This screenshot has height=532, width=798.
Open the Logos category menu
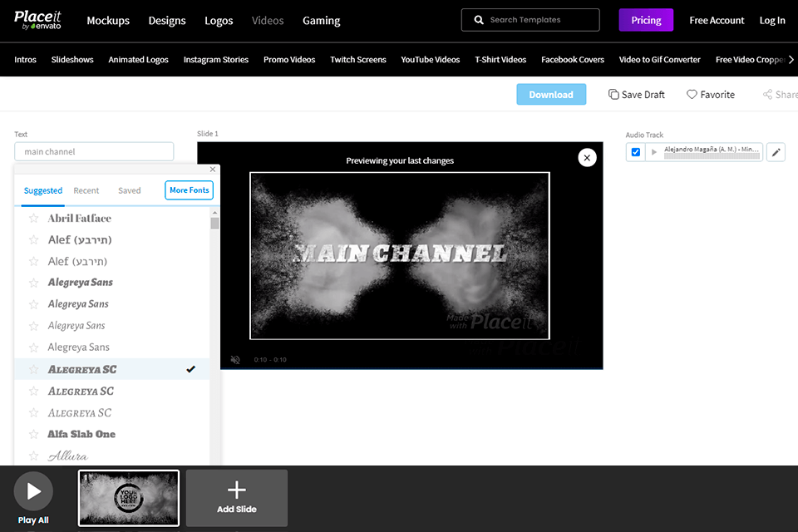pos(219,20)
